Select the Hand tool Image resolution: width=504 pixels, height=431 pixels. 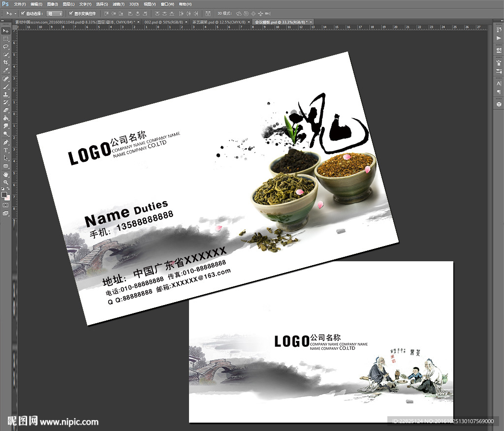[x=6, y=174]
